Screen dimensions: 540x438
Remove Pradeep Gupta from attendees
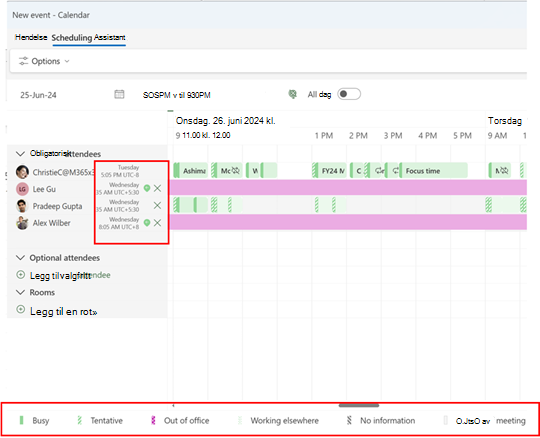157,206
